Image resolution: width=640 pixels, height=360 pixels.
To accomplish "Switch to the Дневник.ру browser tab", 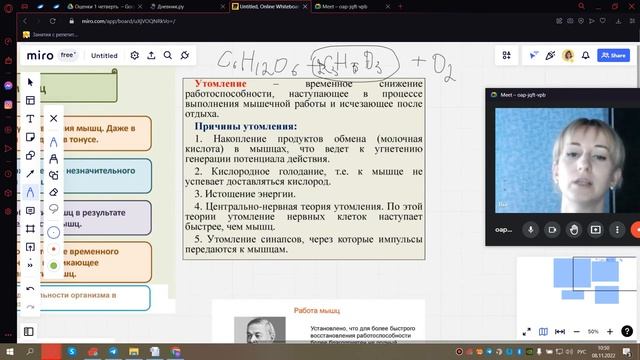I will [x=187, y=7].
